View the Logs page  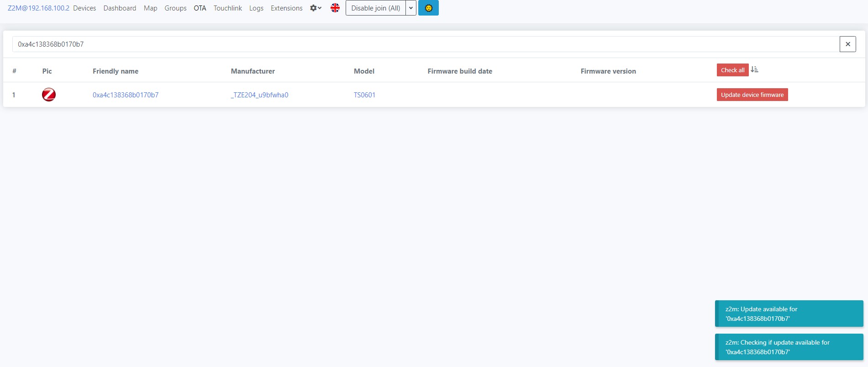256,8
